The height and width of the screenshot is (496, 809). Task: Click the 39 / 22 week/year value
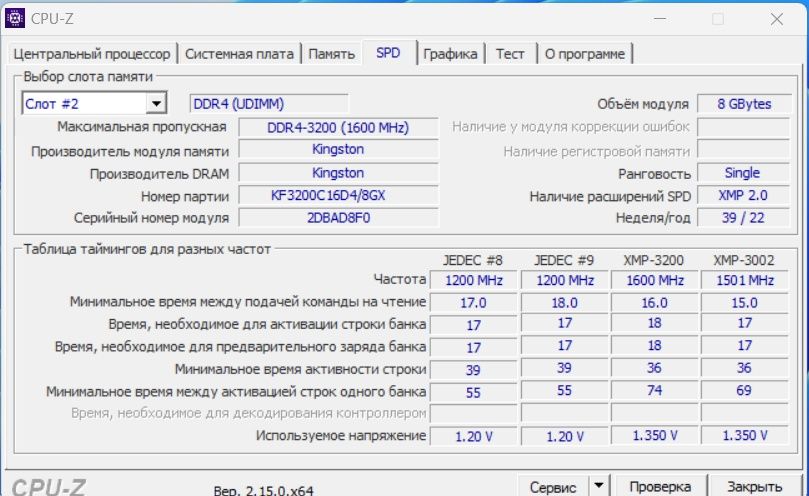click(x=743, y=218)
